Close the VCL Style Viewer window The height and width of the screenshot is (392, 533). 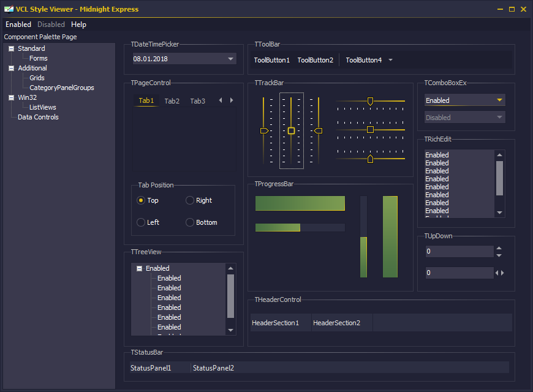click(x=523, y=9)
